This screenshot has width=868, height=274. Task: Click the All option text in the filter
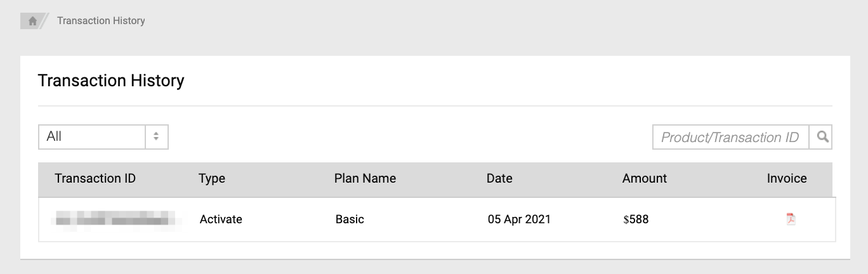pyautogui.click(x=55, y=136)
